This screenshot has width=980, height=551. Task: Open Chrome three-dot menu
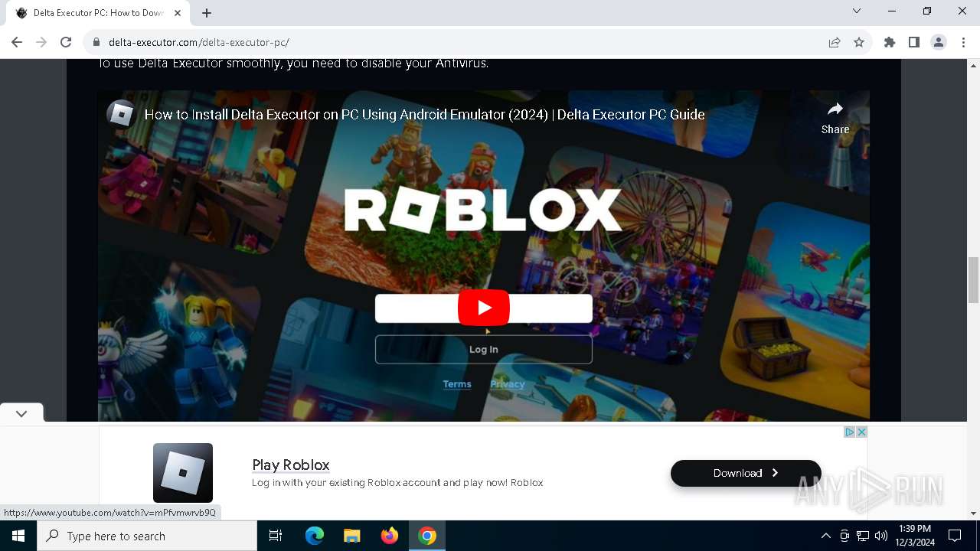tap(963, 43)
